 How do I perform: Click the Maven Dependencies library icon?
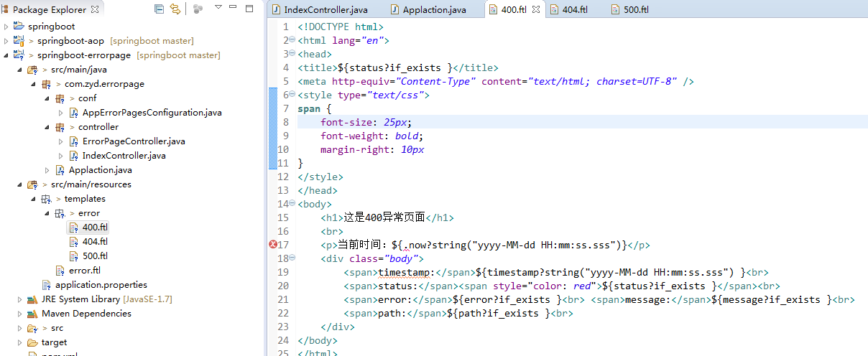33,314
